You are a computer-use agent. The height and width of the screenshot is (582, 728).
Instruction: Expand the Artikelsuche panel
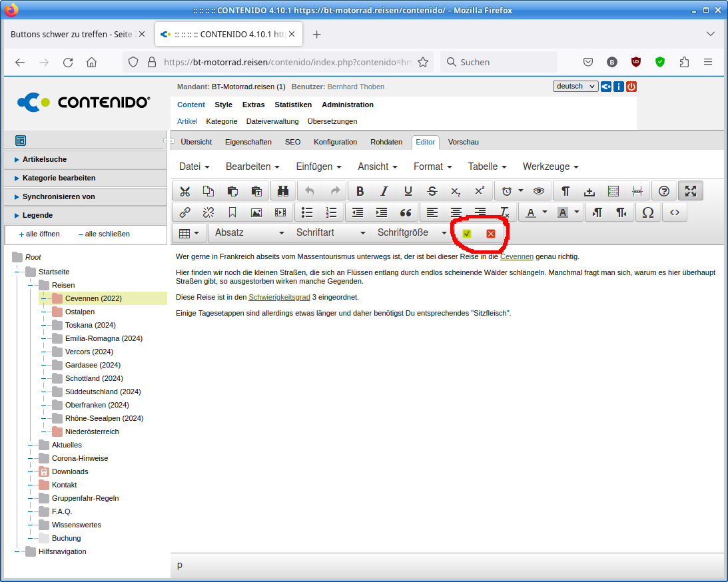tap(45, 159)
